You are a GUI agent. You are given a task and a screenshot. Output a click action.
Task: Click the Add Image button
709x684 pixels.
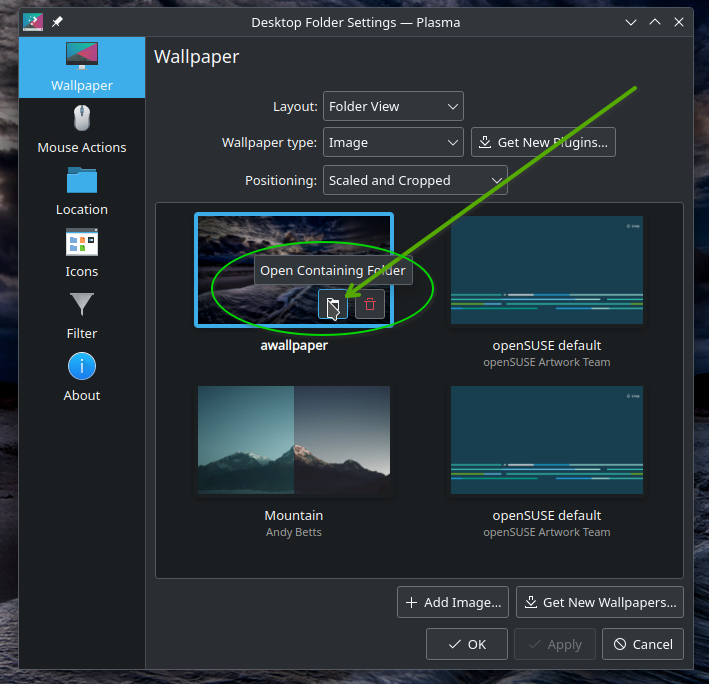point(453,602)
